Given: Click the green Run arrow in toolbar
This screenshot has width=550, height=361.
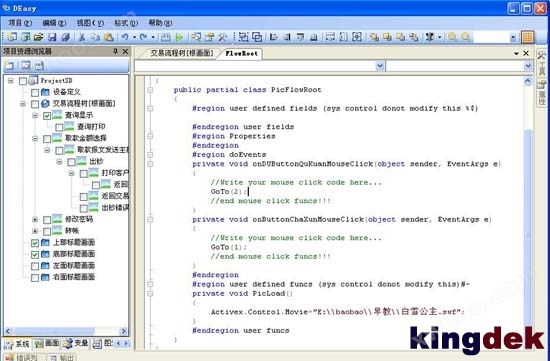Looking at the screenshot, I should 179,37.
